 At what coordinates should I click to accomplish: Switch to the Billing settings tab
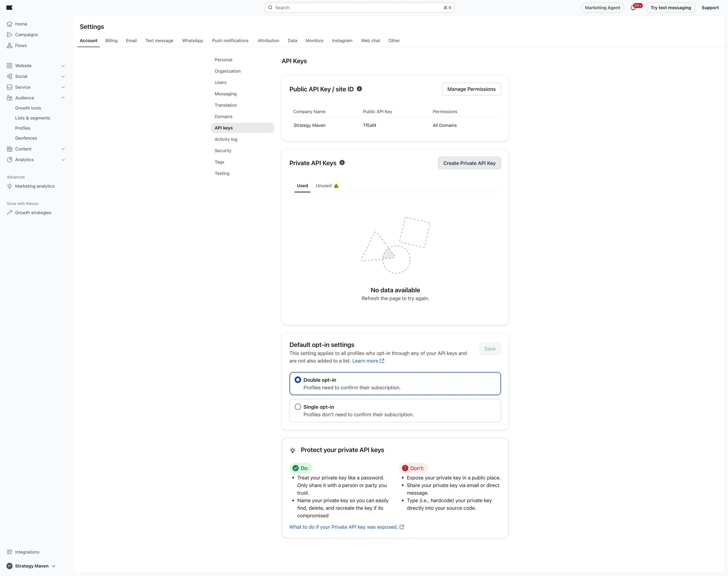point(111,40)
